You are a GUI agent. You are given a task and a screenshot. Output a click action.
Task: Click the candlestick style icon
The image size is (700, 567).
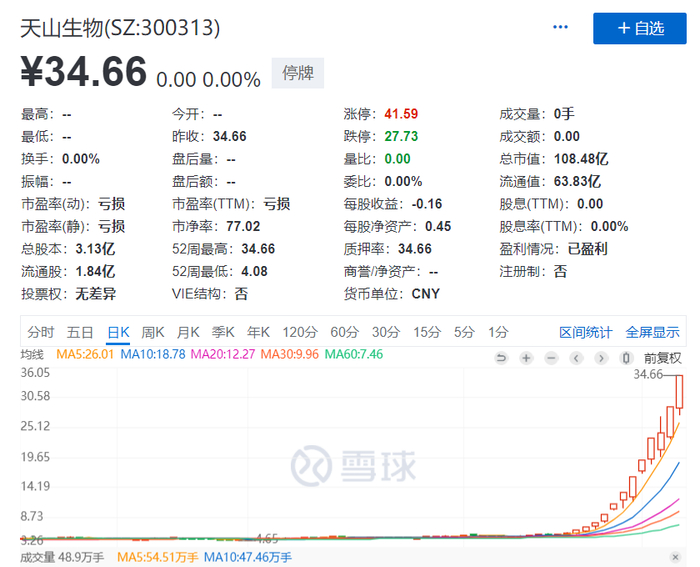coord(626,358)
